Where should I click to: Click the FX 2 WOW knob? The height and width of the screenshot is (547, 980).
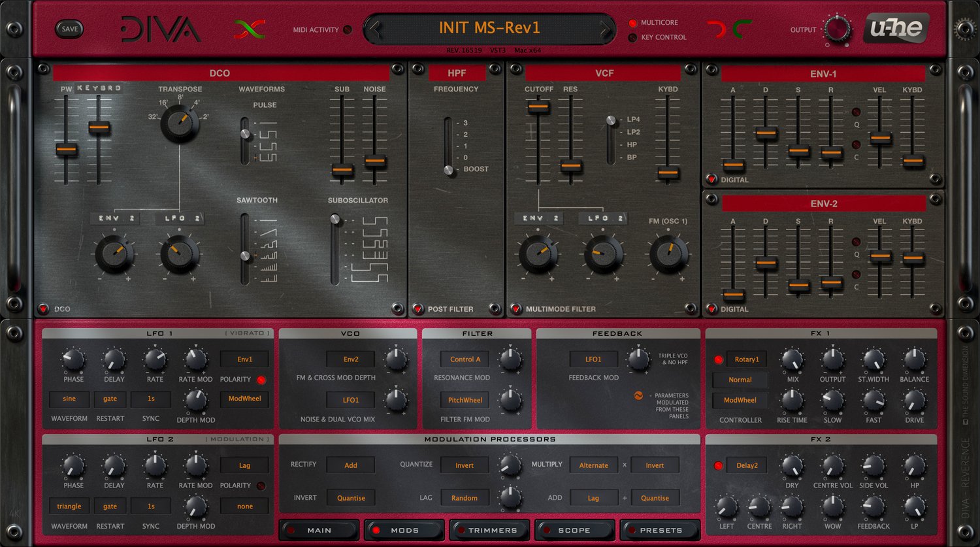[832, 506]
